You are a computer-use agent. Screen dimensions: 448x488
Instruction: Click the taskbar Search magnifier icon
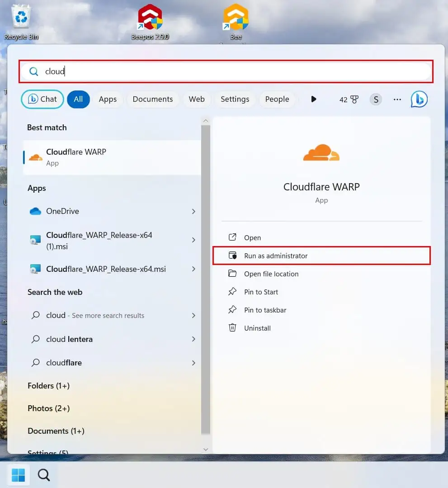click(x=44, y=475)
